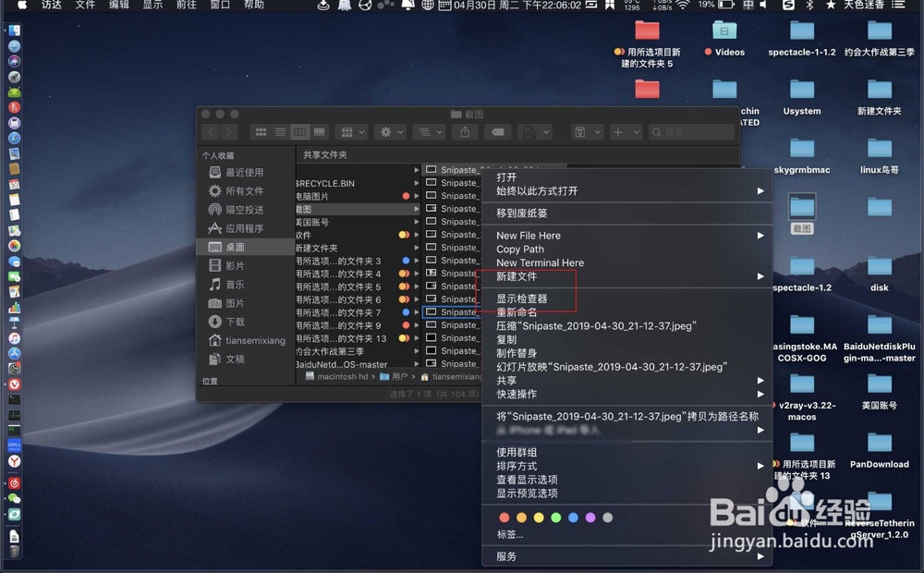Open the Videos folder on desktop
This screenshot has height=573, width=924.
click(x=724, y=38)
